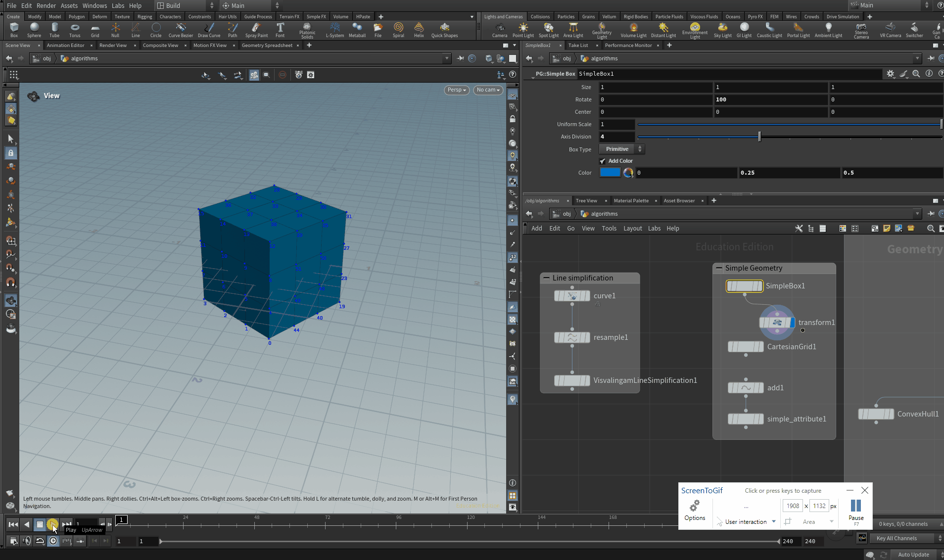The height and width of the screenshot is (560, 944).
Task: Click the blue Color swatch
Action: 610,173
